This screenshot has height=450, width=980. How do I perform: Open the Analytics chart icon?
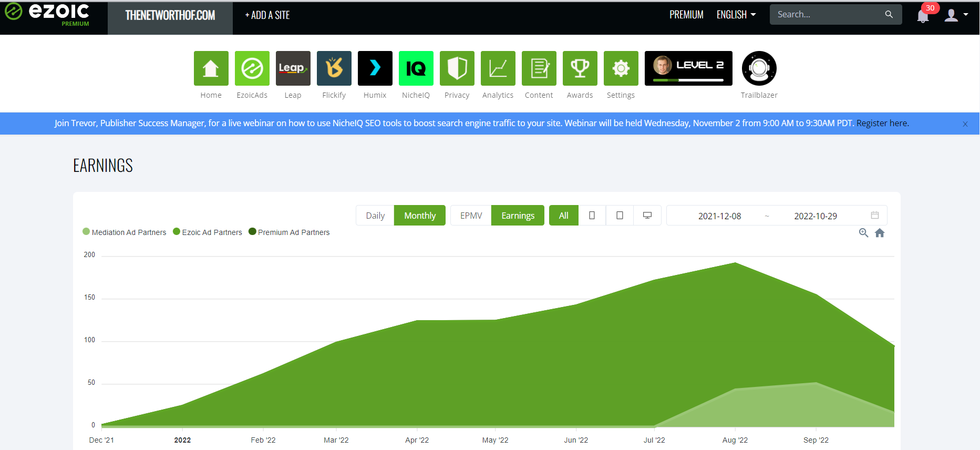coord(498,68)
